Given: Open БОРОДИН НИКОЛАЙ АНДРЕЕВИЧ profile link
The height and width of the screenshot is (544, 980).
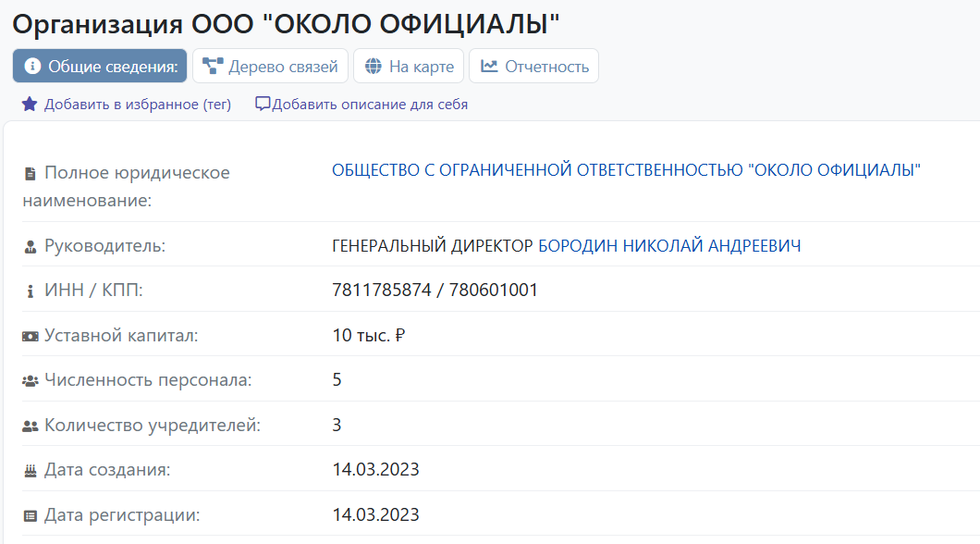Looking at the screenshot, I should 669,246.
